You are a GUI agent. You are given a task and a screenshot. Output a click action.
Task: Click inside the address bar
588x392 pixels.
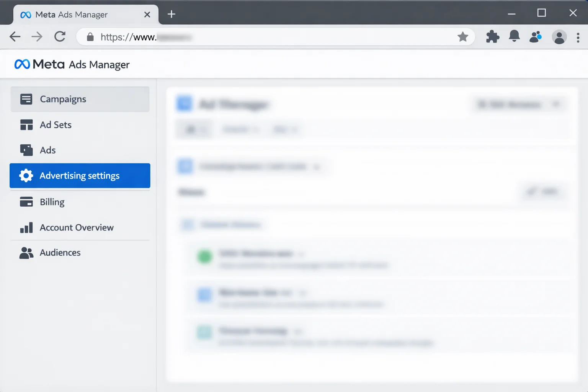tap(268, 37)
